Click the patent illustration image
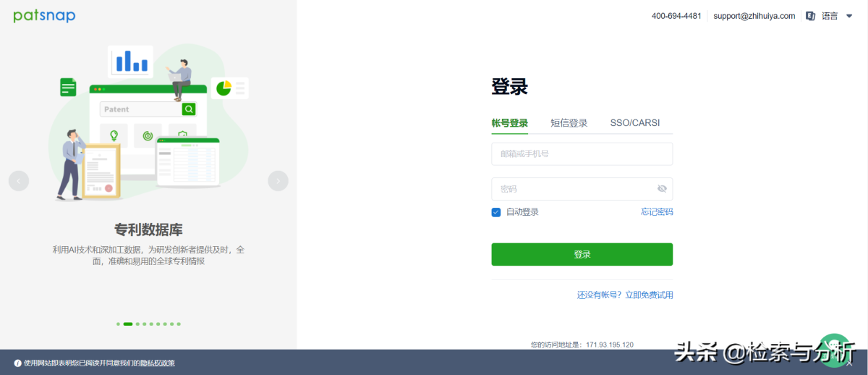This screenshot has width=868, height=375. [148, 123]
